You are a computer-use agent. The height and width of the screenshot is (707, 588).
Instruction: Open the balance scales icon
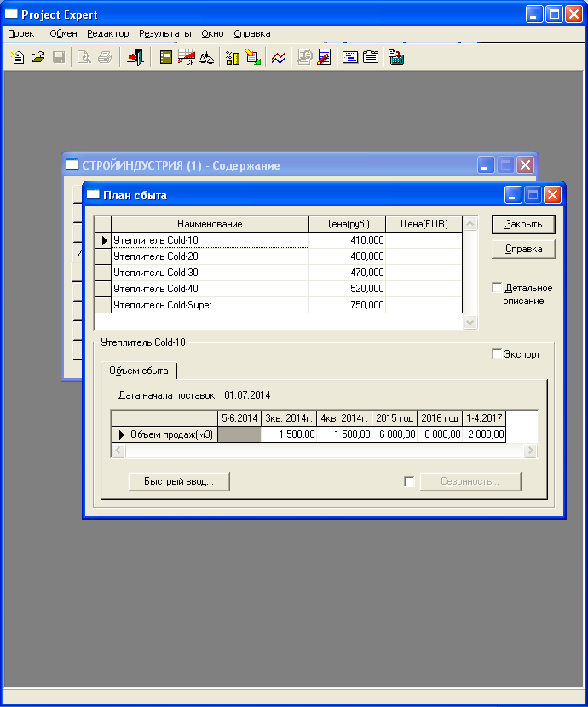tap(206, 57)
